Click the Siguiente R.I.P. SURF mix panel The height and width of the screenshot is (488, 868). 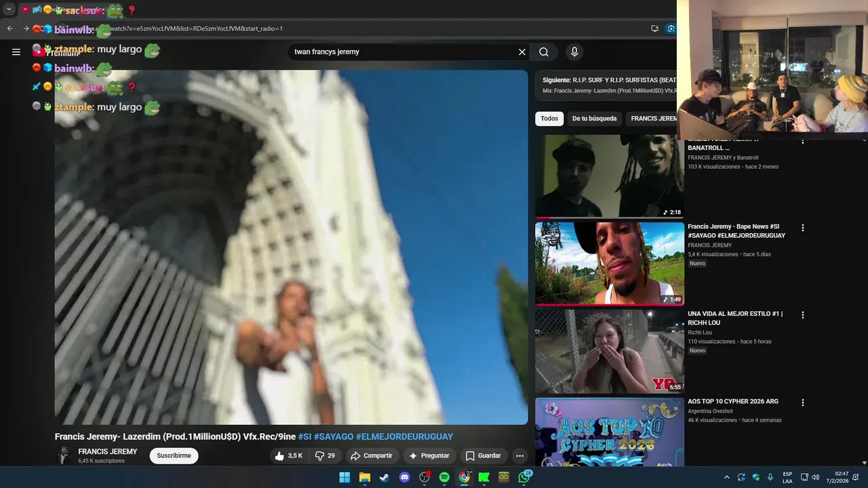tap(606, 85)
